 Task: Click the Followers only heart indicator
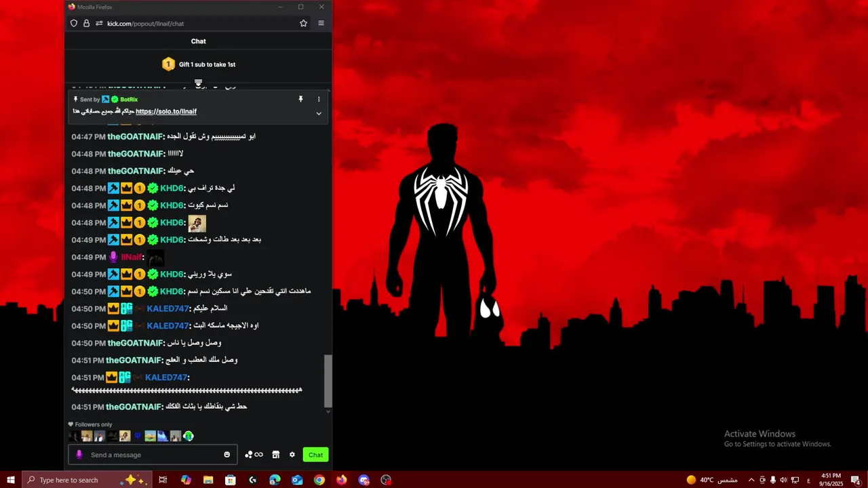click(71, 424)
